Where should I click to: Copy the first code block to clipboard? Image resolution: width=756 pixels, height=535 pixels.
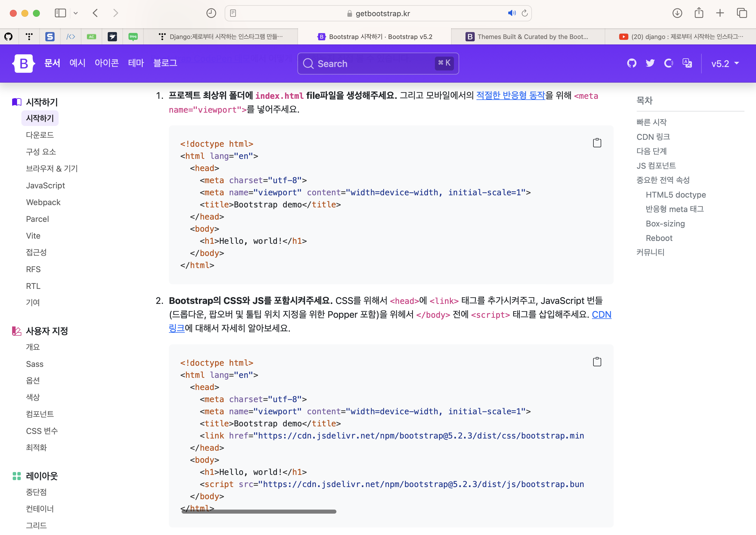[597, 143]
